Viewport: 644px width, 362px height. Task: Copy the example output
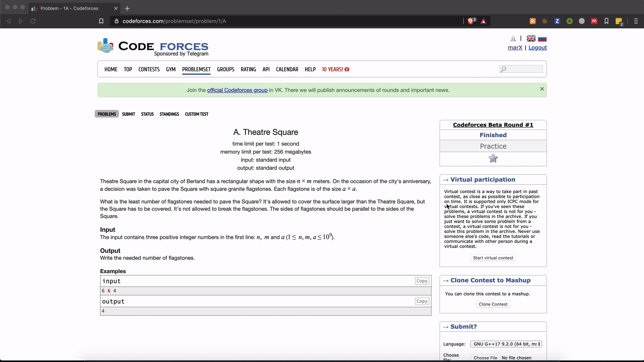click(x=422, y=301)
